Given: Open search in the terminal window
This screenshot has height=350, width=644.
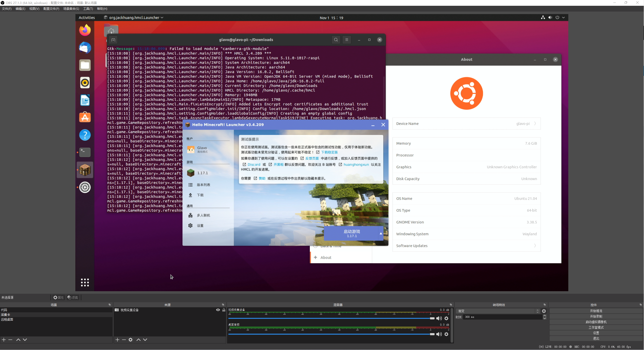Looking at the screenshot, I should pyautogui.click(x=336, y=39).
